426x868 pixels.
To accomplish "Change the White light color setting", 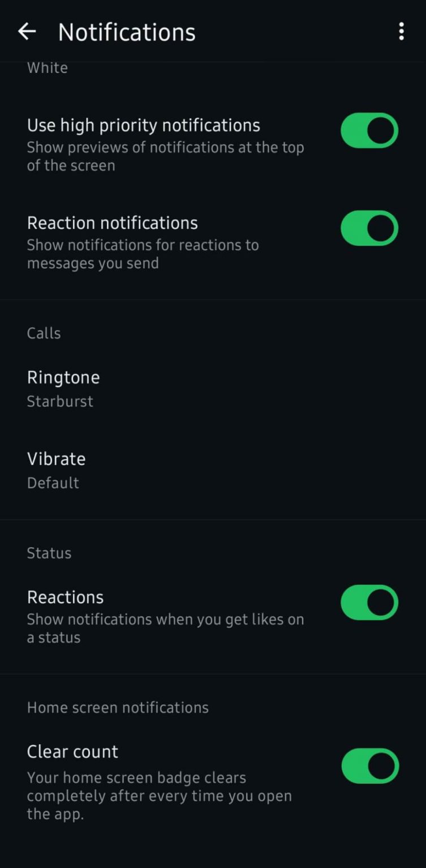I will pyautogui.click(x=48, y=68).
